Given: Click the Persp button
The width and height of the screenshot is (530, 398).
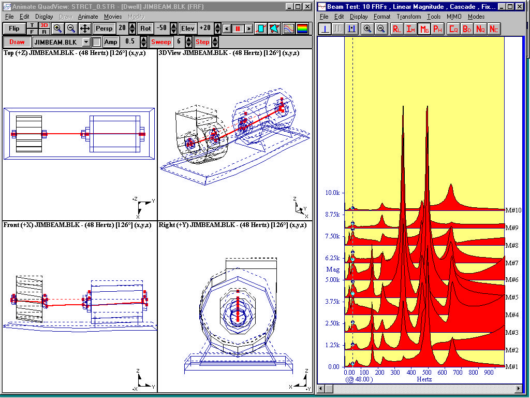Looking at the screenshot, I should (104, 29).
